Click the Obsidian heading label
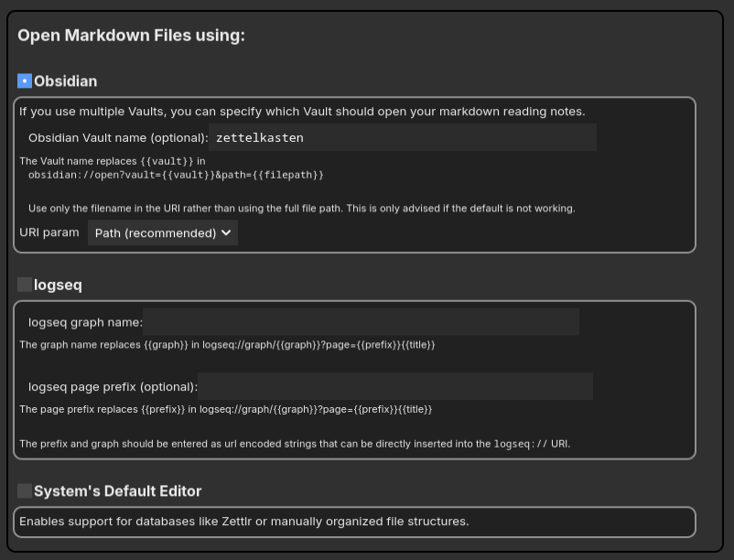734x560 pixels. coord(66,81)
